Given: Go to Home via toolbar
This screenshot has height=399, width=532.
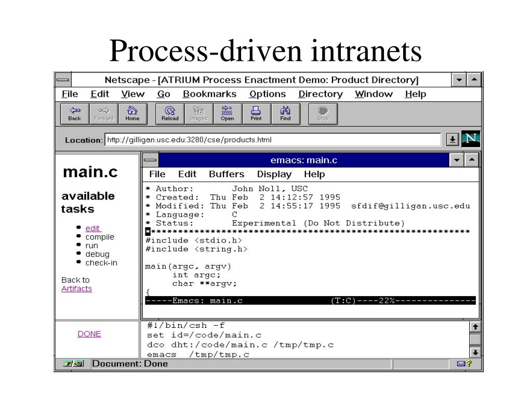Looking at the screenshot, I should (132, 114).
